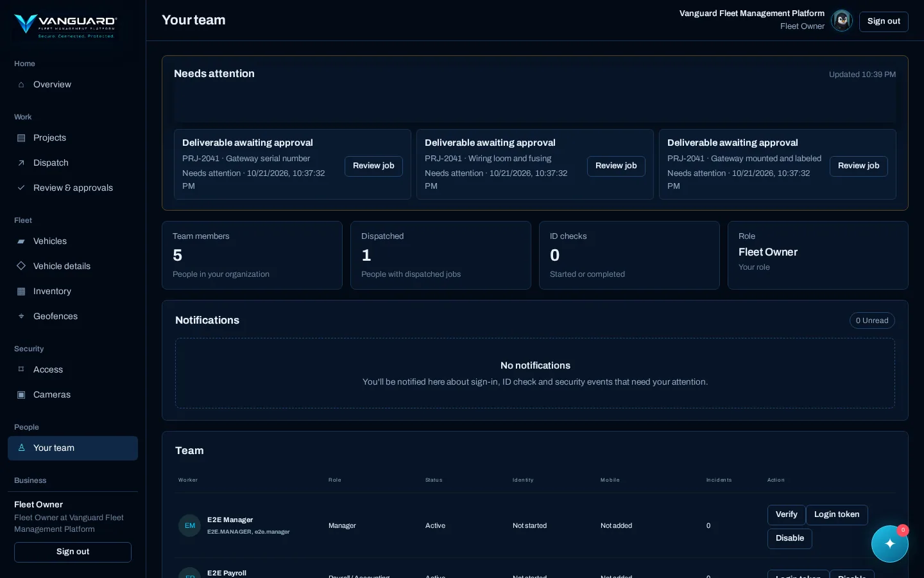
Task: Go to the Overview page
Action: [x=73, y=85]
